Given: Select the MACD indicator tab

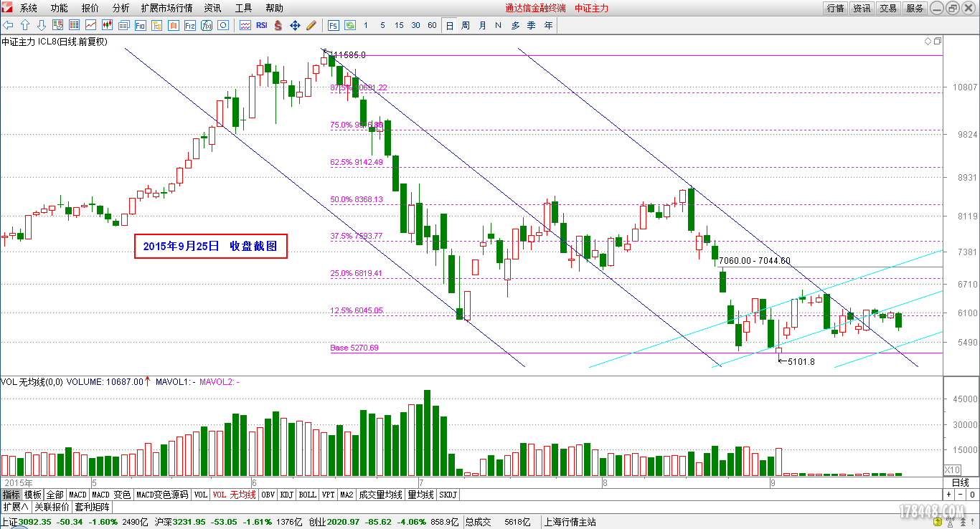Looking at the screenshot, I should pyautogui.click(x=77, y=495).
